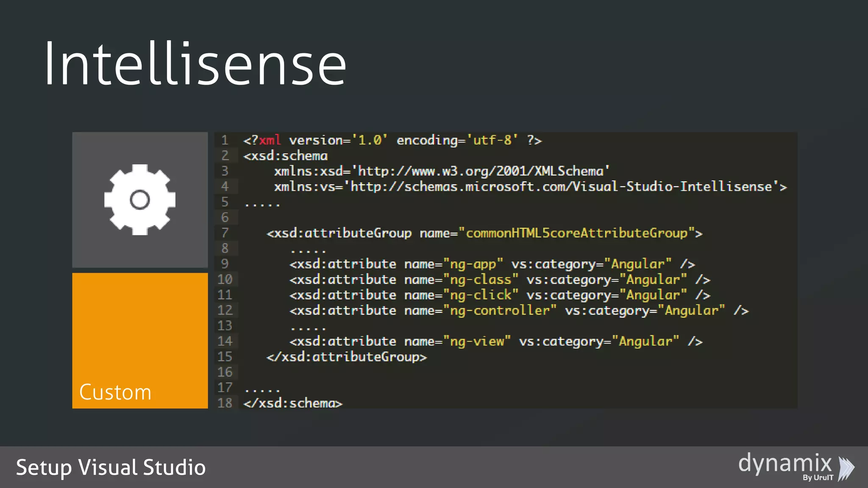This screenshot has height=488, width=868.
Task: Select the orange Custom tile
Action: [140, 341]
